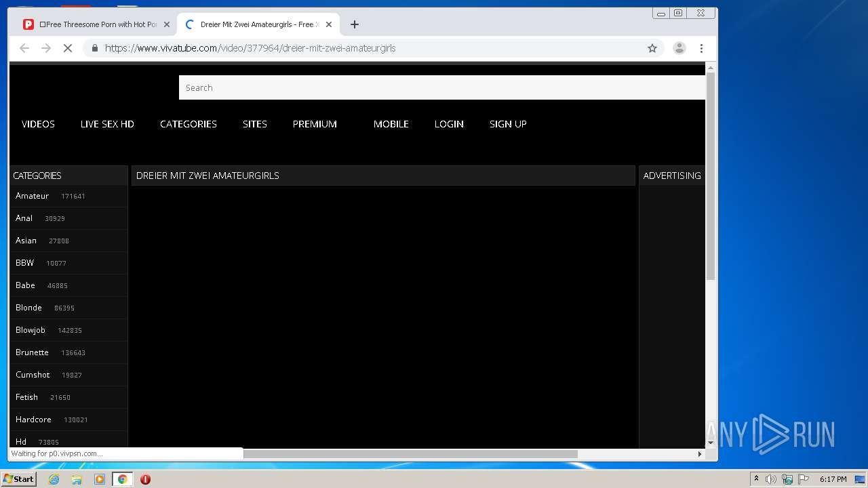This screenshot has width=868, height=488.
Task: Click the horizontal page scrollbar thumb
Action: coord(410,454)
